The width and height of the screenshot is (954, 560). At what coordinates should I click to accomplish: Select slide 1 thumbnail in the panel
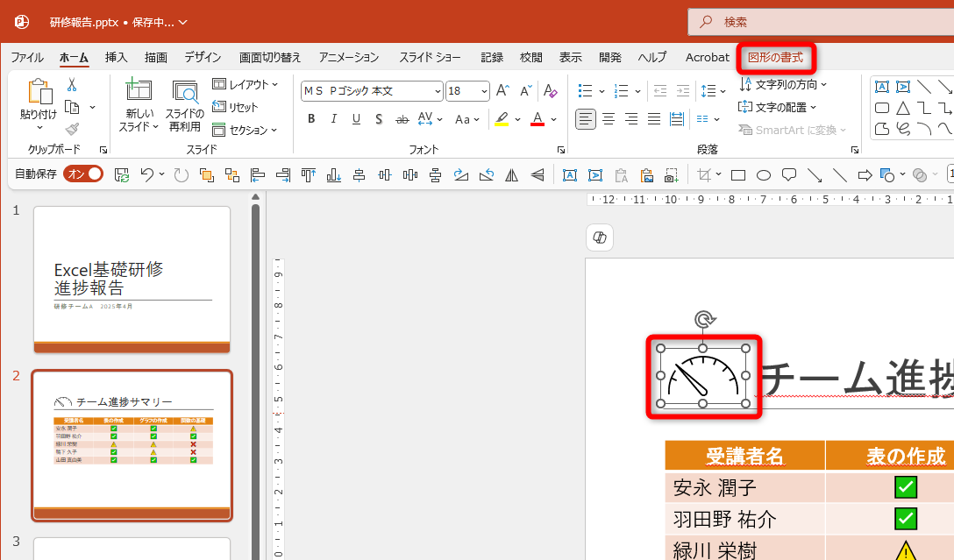(132, 279)
